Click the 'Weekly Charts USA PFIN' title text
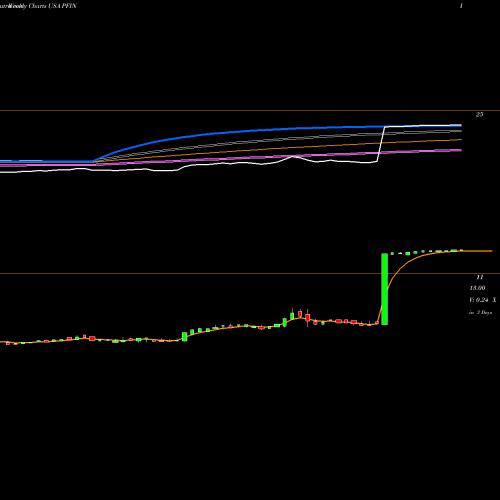500x500 pixels. pyautogui.click(x=43, y=6)
